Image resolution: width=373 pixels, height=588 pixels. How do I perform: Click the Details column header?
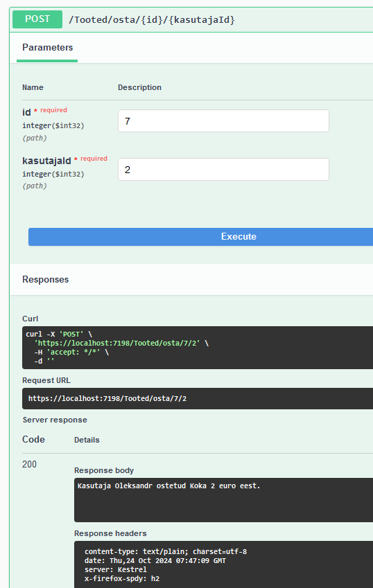(87, 440)
